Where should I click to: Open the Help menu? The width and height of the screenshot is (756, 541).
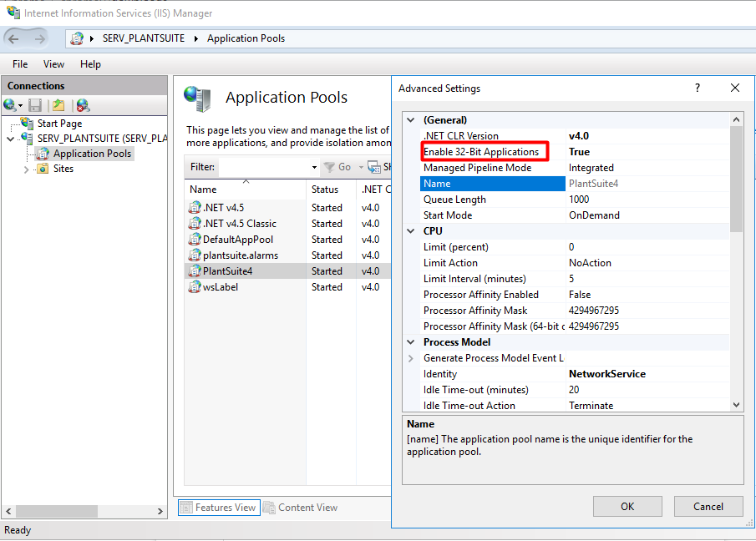click(91, 64)
